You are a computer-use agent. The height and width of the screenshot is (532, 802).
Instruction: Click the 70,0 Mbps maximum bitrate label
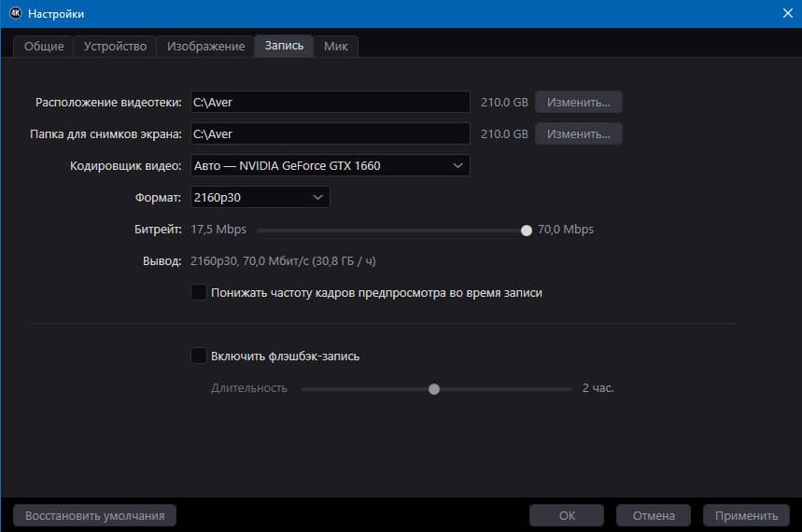click(x=565, y=230)
